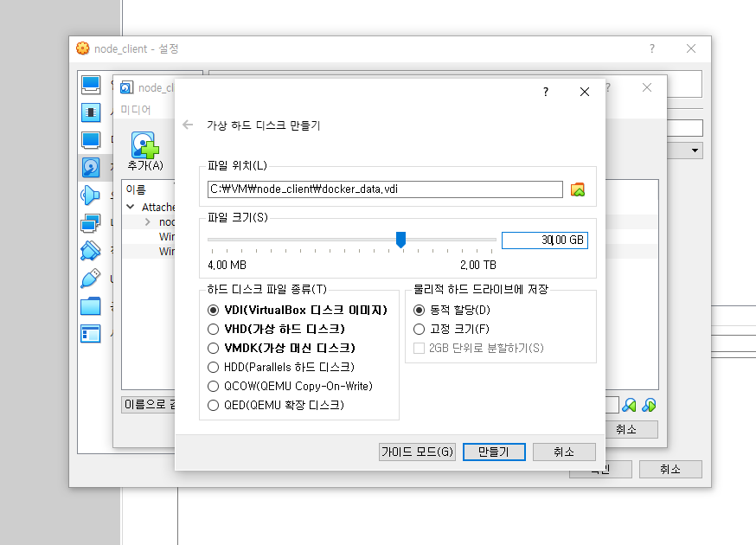756x545 pixels.
Task: Click first search icon in media selector
Action: click(629, 405)
